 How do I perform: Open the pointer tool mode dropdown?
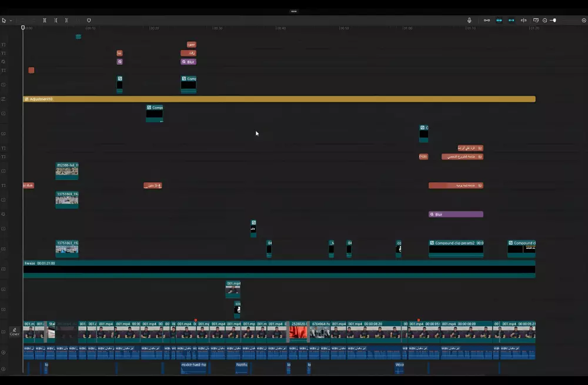click(11, 21)
